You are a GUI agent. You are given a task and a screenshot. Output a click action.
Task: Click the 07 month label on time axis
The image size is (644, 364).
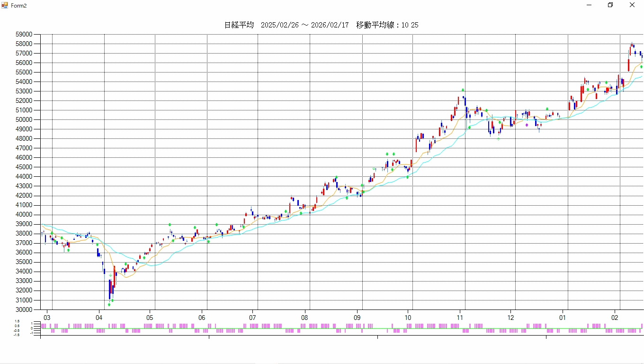click(x=252, y=318)
